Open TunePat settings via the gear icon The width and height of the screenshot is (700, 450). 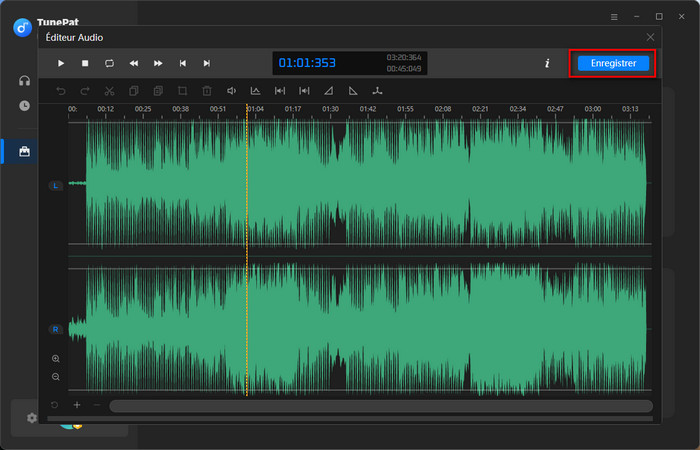pos(32,418)
